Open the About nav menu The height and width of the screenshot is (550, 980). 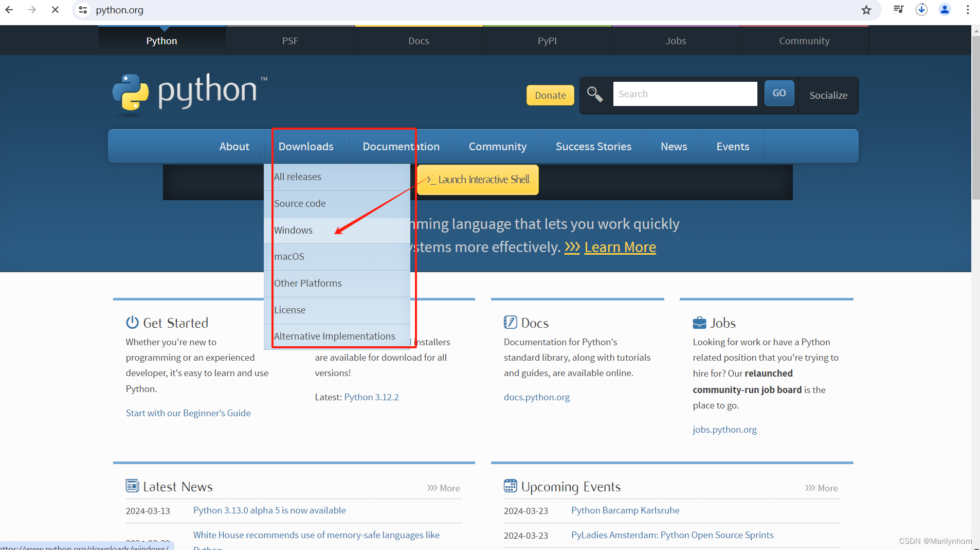[234, 147]
